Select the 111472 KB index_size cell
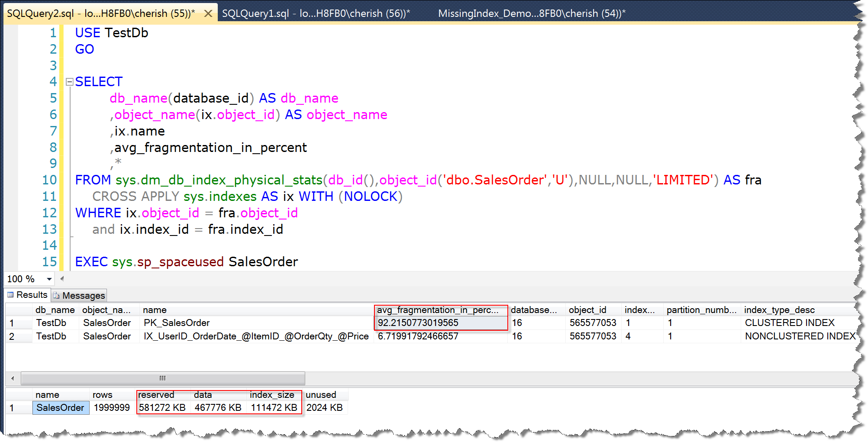The width and height of the screenshot is (868, 442). click(x=274, y=408)
